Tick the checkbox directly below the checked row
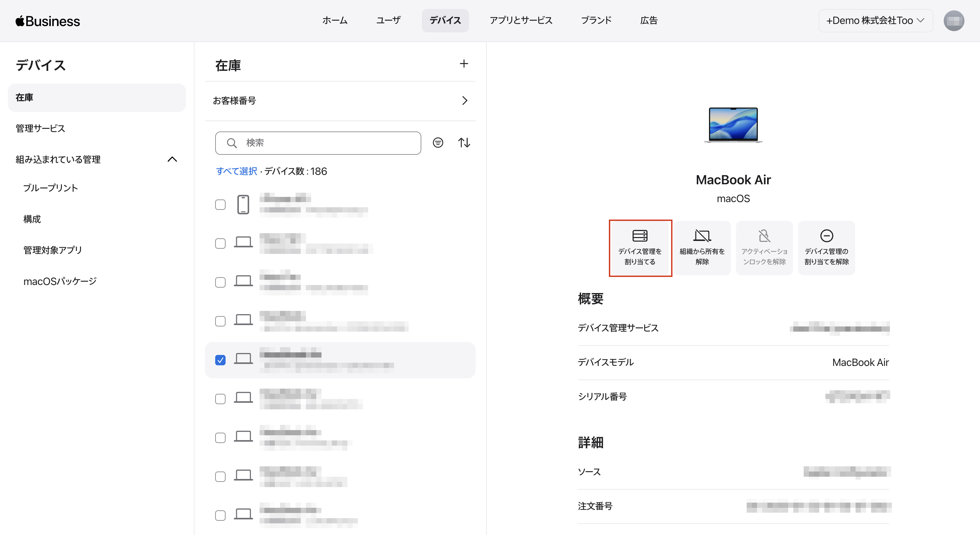This screenshot has height=535, width=980. click(x=220, y=398)
